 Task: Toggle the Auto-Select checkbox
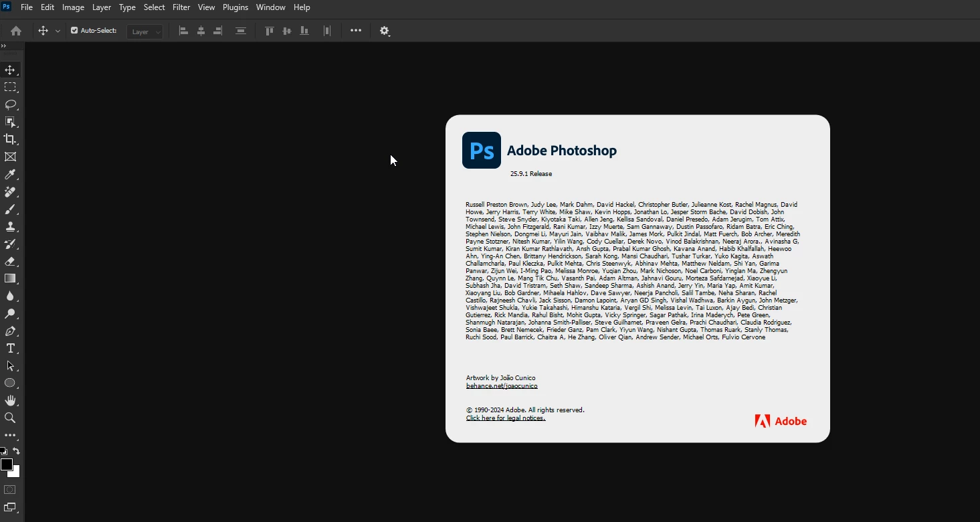point(74,30)
